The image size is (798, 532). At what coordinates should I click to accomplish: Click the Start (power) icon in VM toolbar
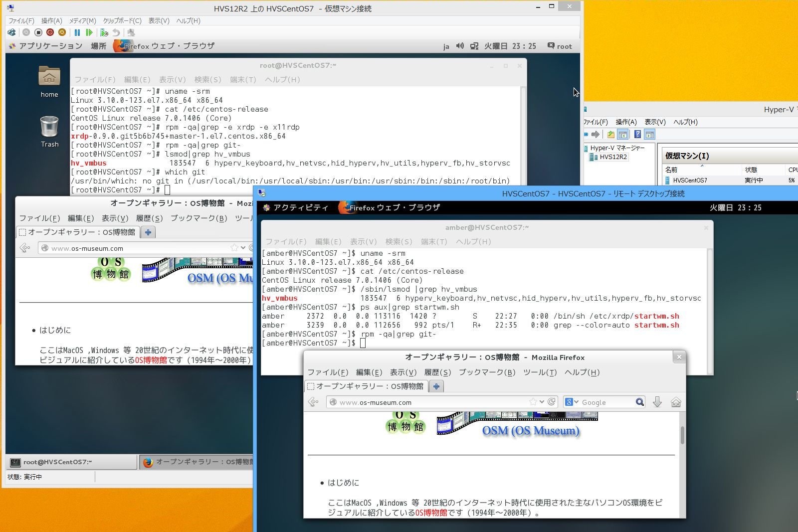click(26, 32)
